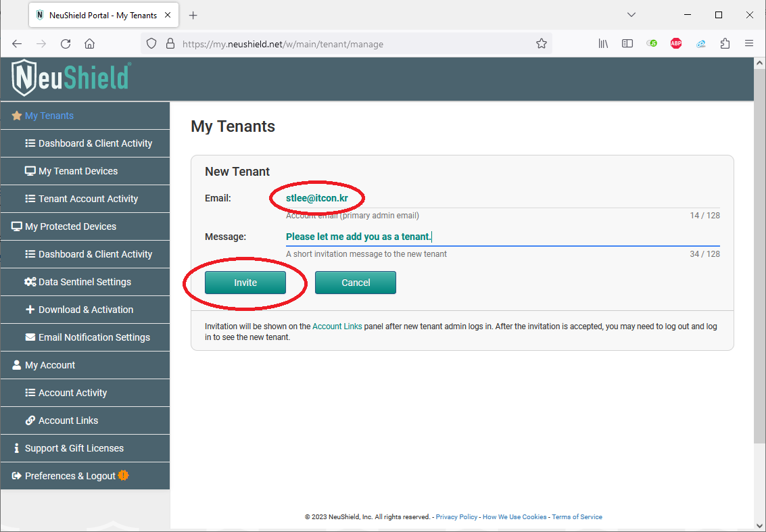Image resolution: width=766 pixels, height=532 pixels.
Task: Open the browser Library icon
Action: 603,44
